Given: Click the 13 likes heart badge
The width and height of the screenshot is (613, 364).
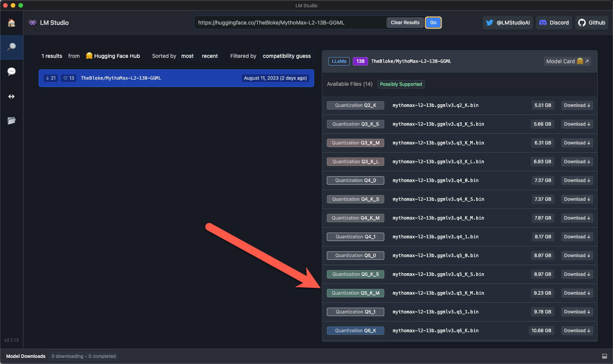Looking at the screenshot, I should pyautogui.click(x=69, y=78).
